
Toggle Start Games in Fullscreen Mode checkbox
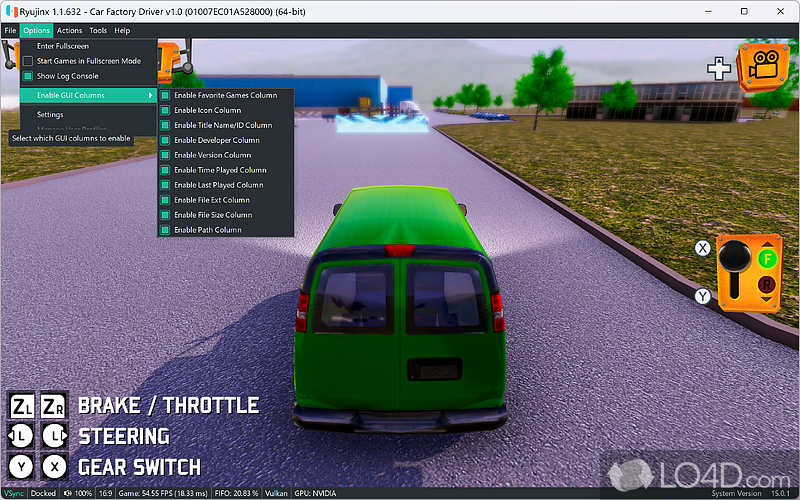pyautogui.click(x=28, y=61)
